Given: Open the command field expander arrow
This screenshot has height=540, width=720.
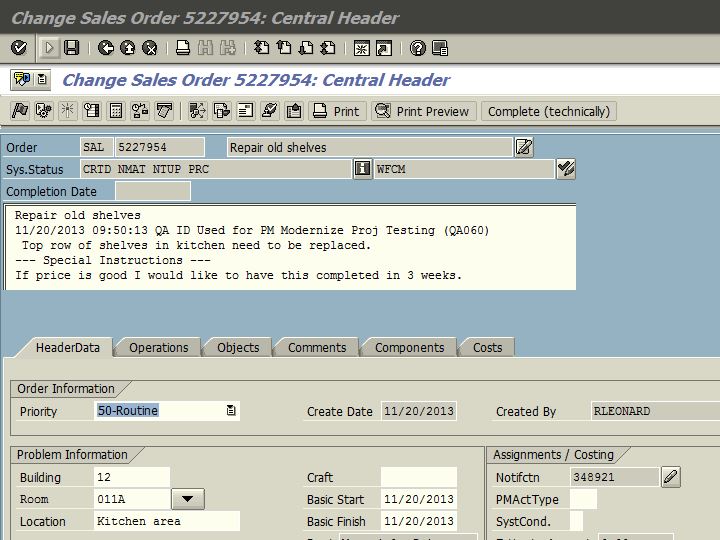Looking at the screenshot, I should [49, 48].
